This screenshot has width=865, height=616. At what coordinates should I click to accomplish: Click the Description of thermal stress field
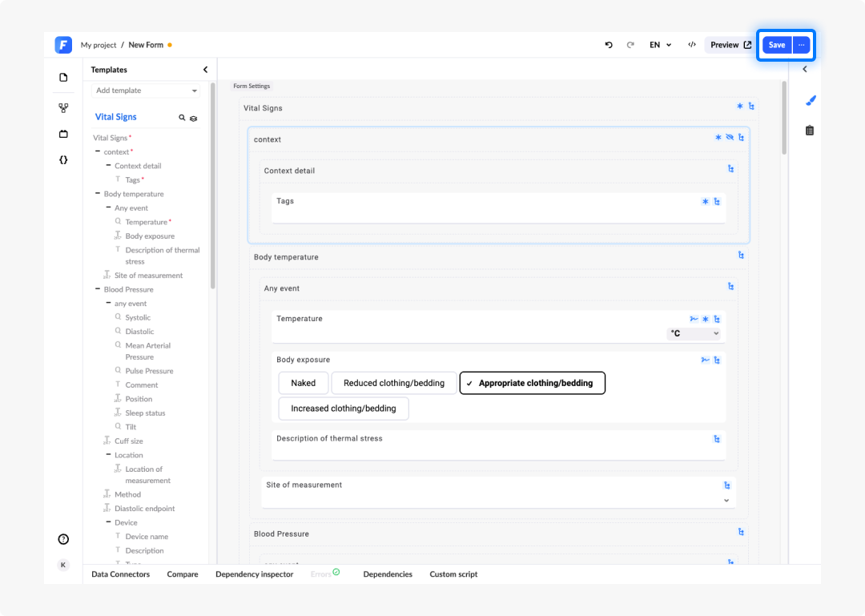tap(499, 445)
